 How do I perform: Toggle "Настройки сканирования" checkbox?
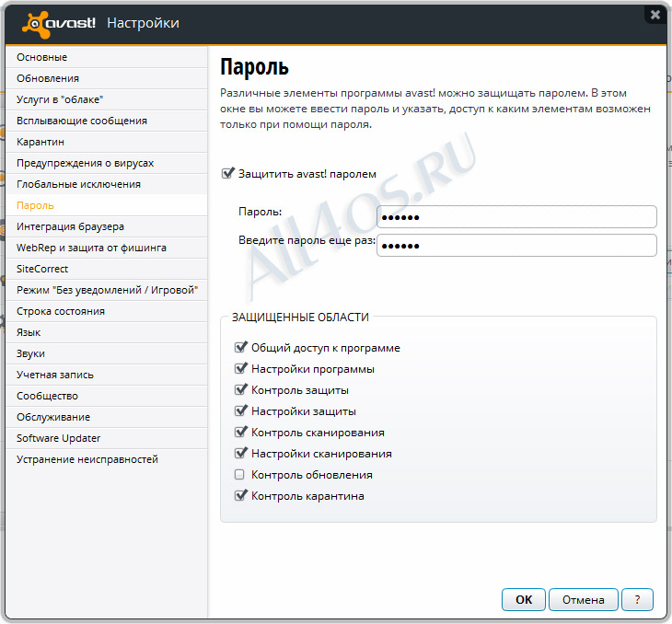coord(241,453)
